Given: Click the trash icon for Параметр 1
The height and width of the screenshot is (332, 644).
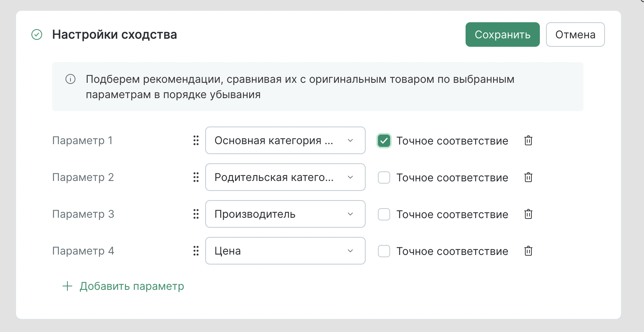Looking at the screenshot, I should 528,141.
